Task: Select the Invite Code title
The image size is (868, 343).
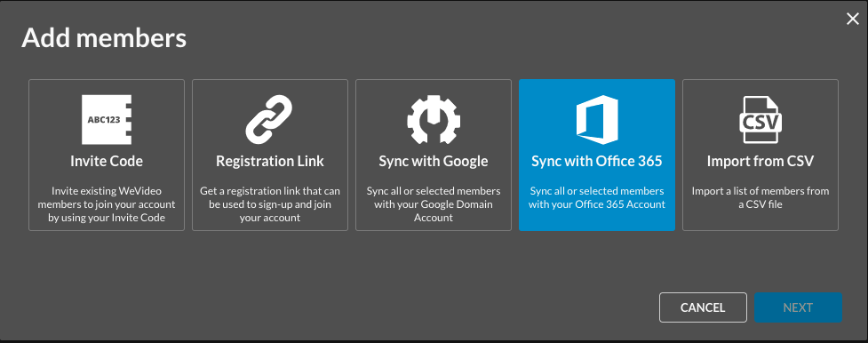Action: pyautogui.click(x=107, y=161)
